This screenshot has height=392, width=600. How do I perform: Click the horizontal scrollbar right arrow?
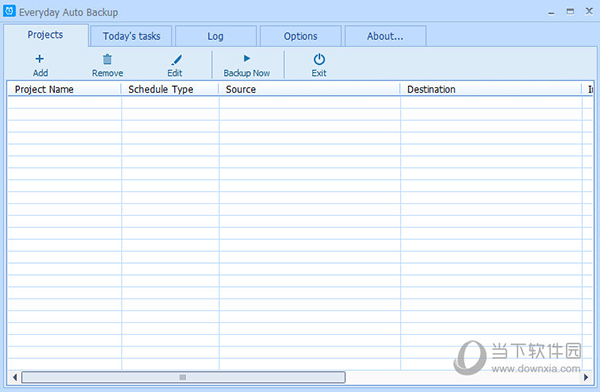tap(586, 377)
